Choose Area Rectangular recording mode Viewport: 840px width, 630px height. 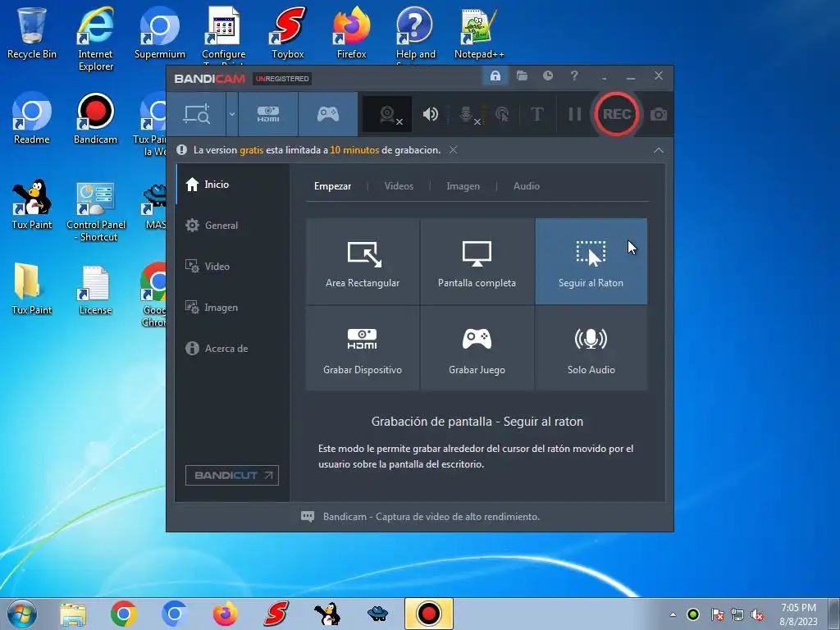pos(363,262)
